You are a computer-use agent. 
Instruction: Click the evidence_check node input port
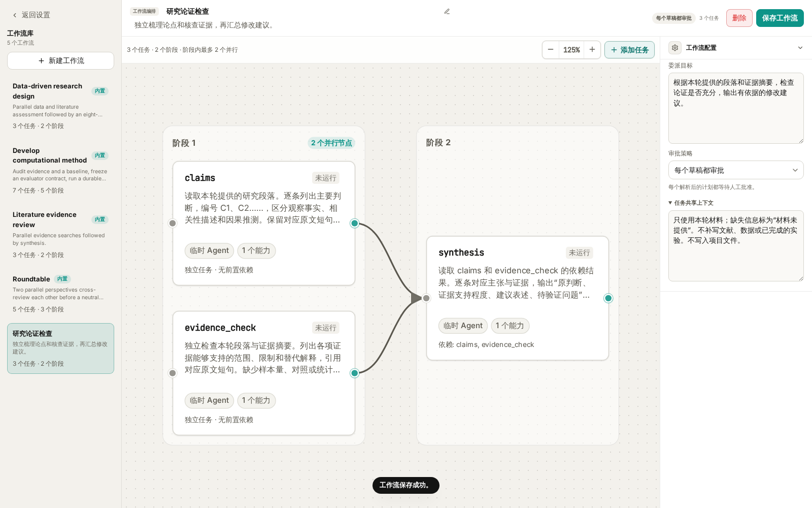pyautogui.click(x=173, y=373)
